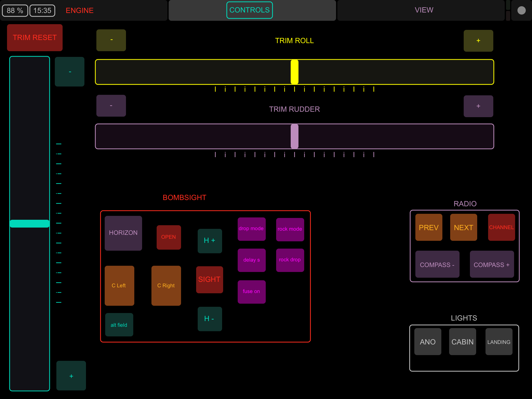Activate the red SIGHT button
The height and width of the screenshot is (399, 532).
[x=209, y=280]
